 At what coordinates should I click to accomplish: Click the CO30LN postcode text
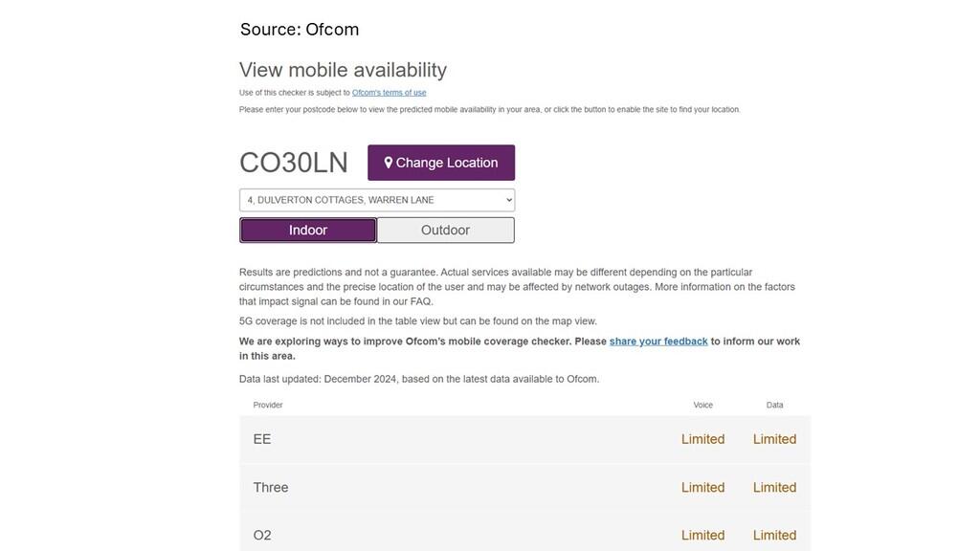click(294, 163)
